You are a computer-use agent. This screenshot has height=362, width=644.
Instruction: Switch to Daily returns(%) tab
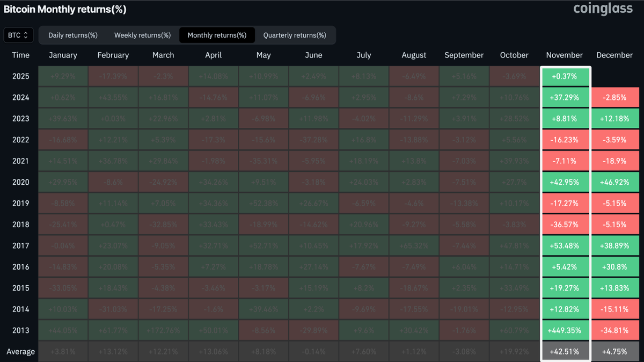[73, 35]
